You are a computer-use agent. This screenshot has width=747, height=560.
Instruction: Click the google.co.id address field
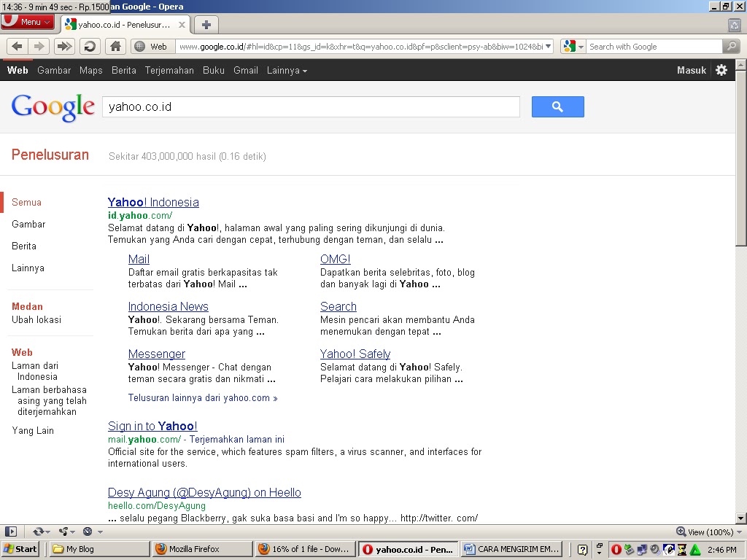pos(360,46)
